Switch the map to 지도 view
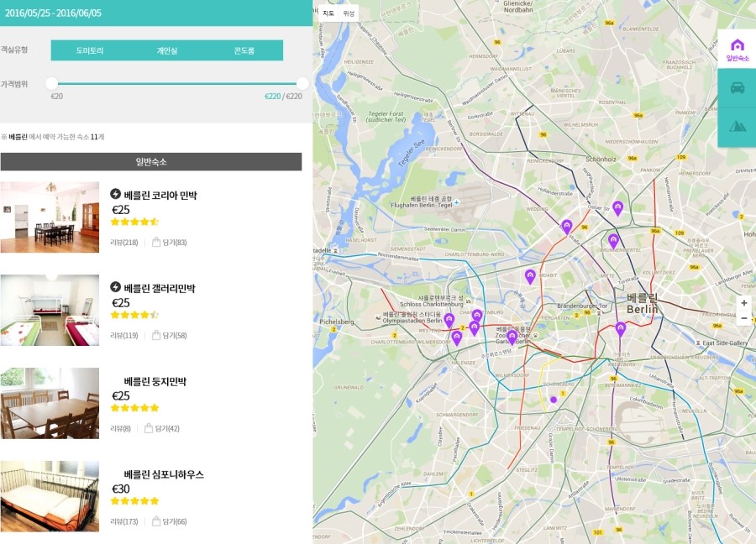 click(x=328, y=13)
